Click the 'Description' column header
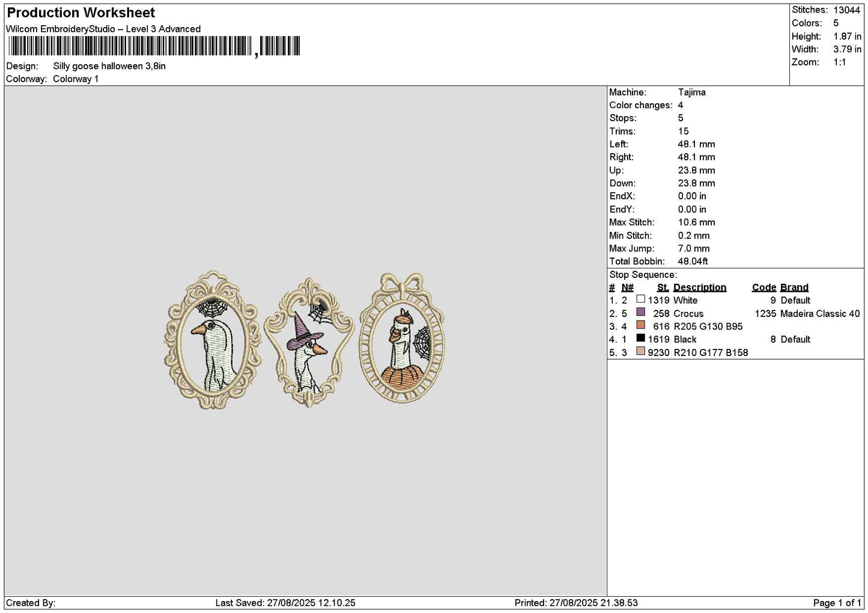The height and width of the screenshot is (613, 868). coord(700,288)
